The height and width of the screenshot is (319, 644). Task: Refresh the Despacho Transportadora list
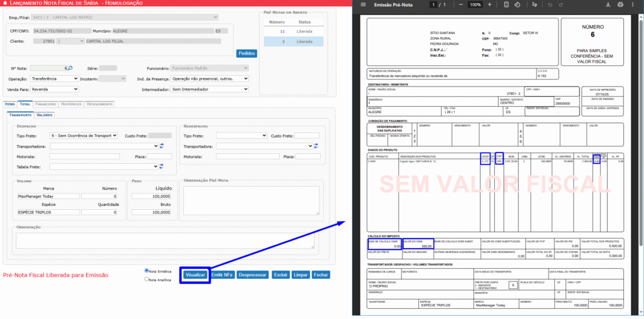tap(161, 146)
